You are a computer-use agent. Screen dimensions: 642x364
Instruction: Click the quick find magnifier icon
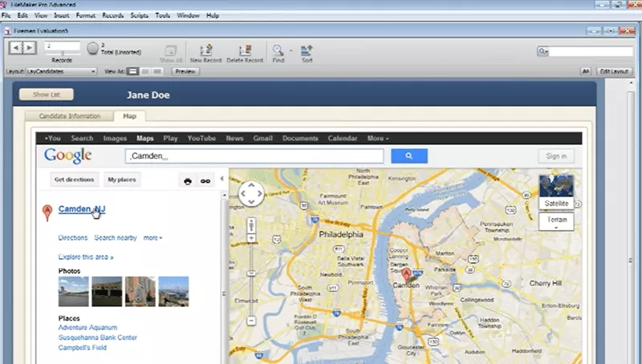[543, 51]
